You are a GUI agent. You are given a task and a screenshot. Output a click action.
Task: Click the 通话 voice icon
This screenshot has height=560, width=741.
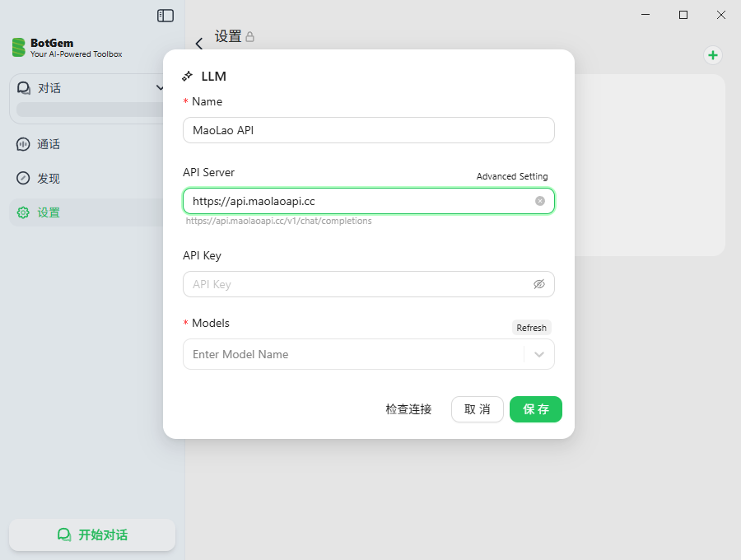23,144
